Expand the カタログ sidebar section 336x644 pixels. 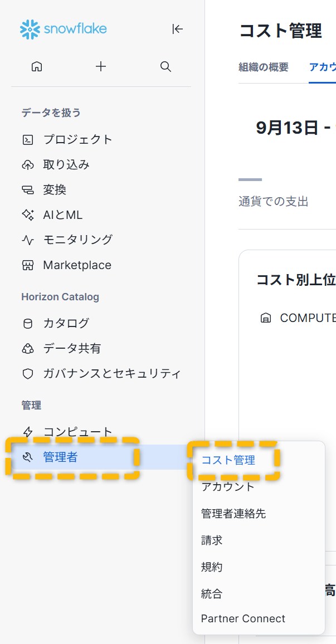[x=66, y=323]
